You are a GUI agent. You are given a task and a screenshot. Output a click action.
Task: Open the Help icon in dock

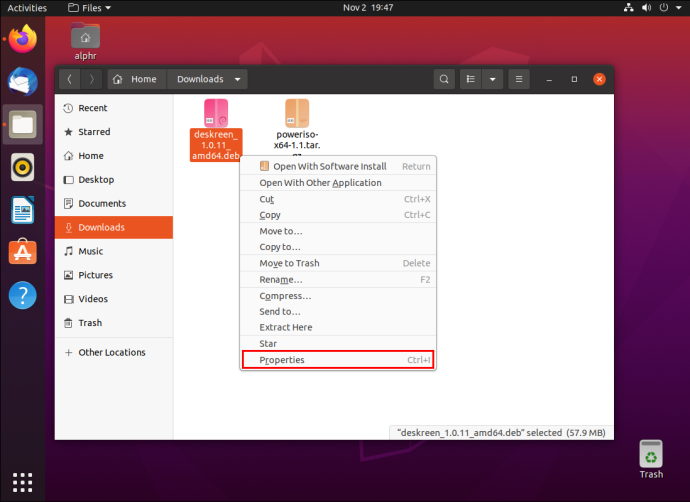22,295
